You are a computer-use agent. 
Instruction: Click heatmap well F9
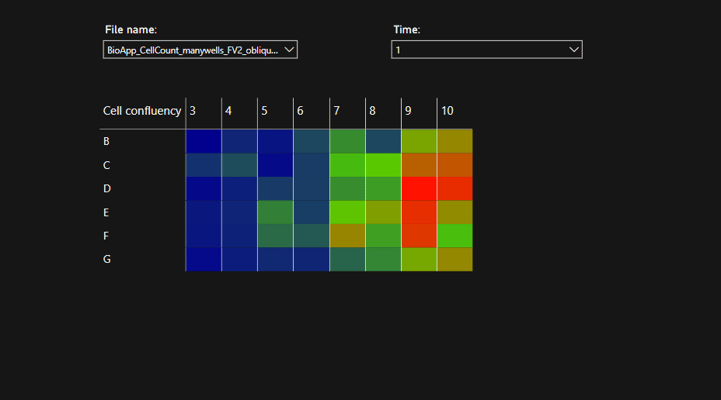click(419, 236)
